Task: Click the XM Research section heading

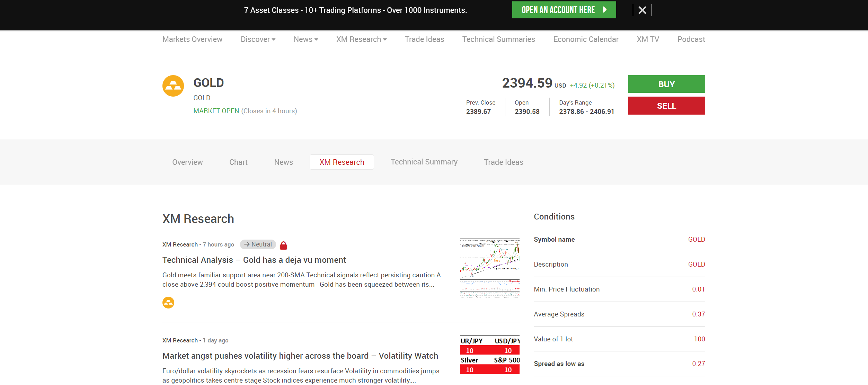Action: click(198, 219)
